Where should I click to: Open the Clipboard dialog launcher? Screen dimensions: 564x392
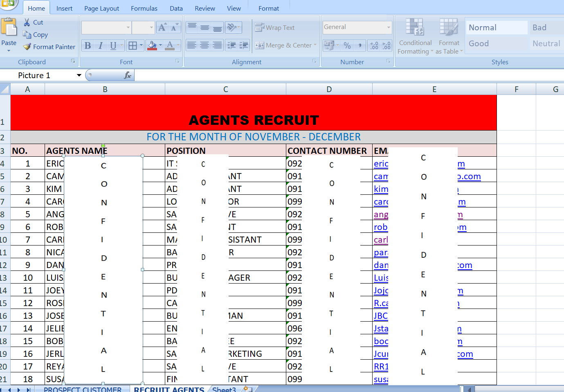(x=73, y=61)
